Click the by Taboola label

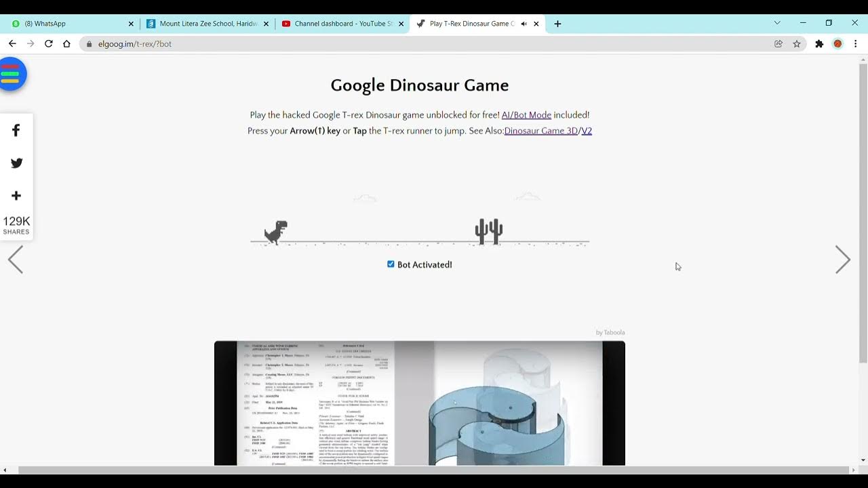click(610, 332)
